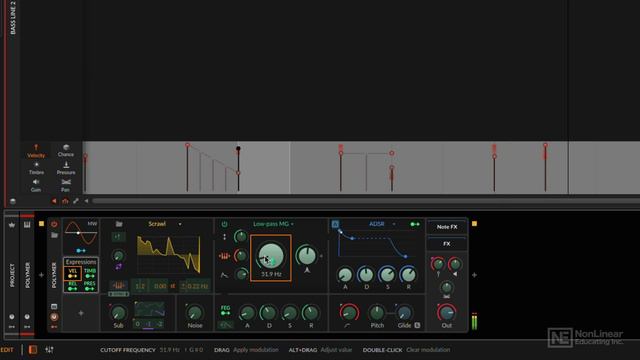Image resolution: width=640 pixels, height=360 pixels.
Task: Select the REL expression modulator
Action: point(73,286)
